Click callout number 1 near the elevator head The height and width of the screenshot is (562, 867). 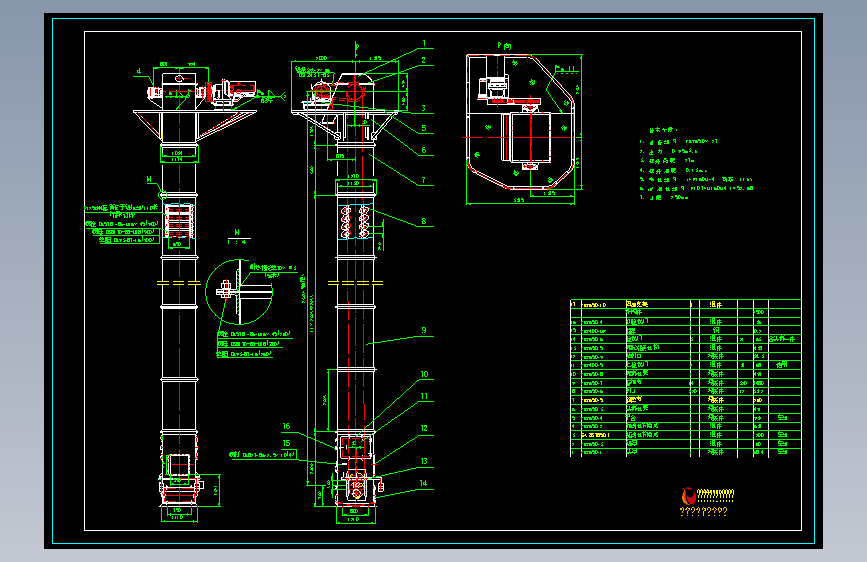tap(424, 43)
